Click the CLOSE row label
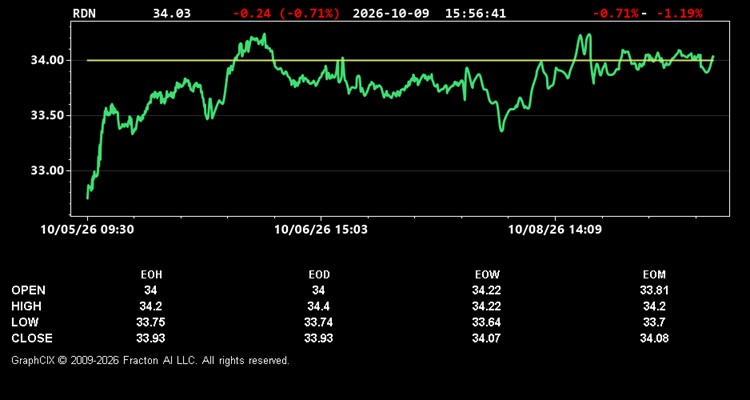The width and height of the screenshot is (750, 400). (x=32, y=338)
